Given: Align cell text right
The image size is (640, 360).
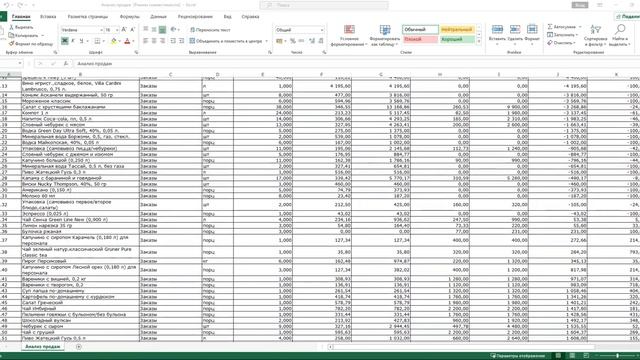Looking at the screenshot, I should [x=162, y=41].
